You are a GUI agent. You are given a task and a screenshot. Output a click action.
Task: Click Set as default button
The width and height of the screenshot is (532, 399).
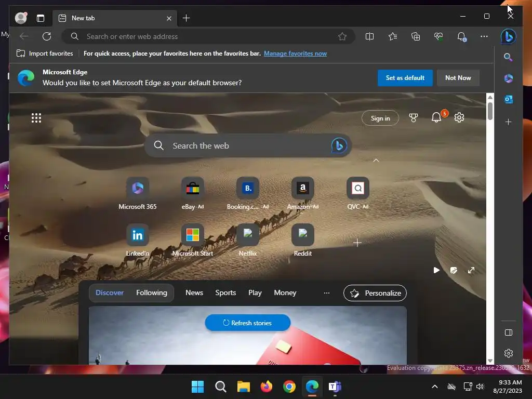pos(405,78)
